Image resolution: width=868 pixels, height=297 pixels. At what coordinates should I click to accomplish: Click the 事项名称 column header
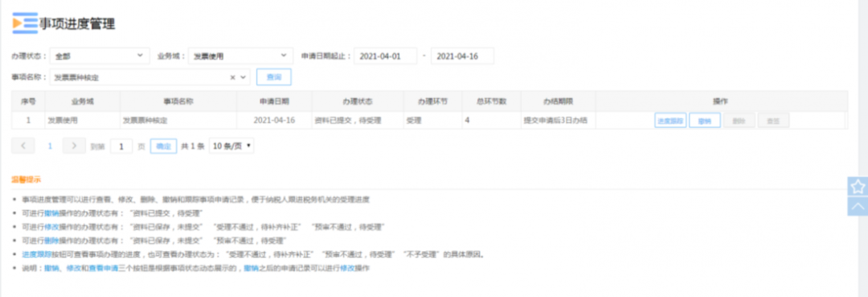click(x=178, y=101)
